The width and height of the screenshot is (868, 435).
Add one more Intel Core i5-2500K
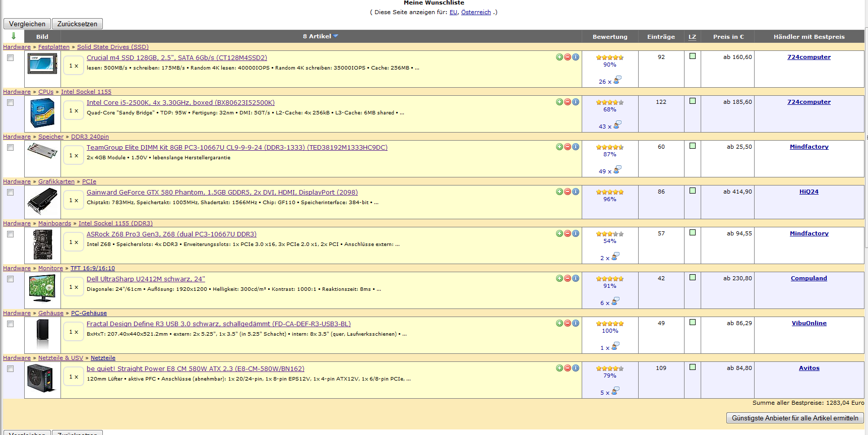[560, 102]
